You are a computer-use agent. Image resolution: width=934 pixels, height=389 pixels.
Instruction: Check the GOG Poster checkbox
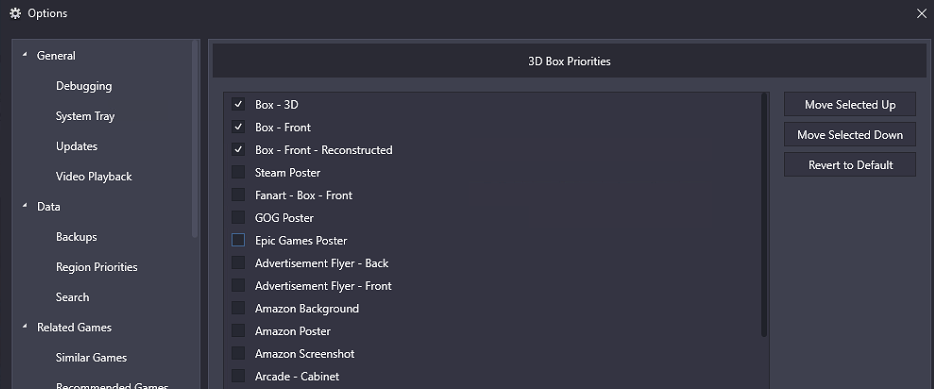point(238,217)
